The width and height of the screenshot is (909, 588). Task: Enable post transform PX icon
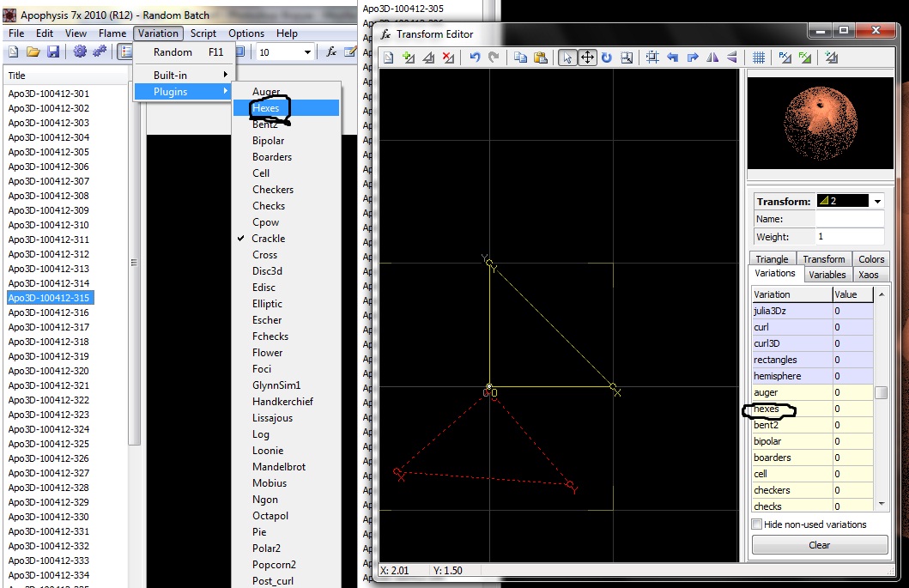785,58
